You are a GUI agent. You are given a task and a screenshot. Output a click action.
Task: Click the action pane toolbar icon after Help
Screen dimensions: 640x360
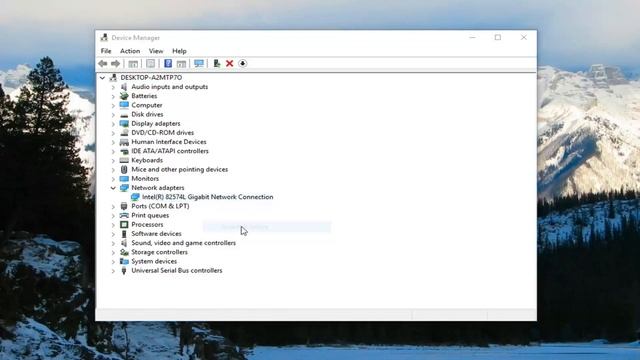181,64
